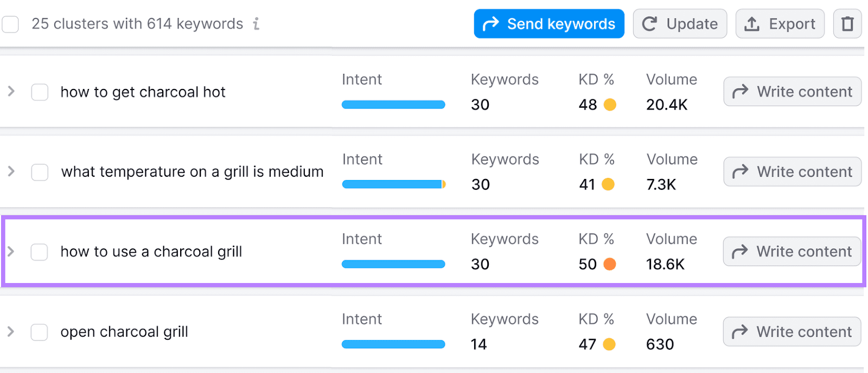Viewport: 868px width, 373px height.
Task: Check the 'how to get charcoal hot' checkbox
Action: 40,92
